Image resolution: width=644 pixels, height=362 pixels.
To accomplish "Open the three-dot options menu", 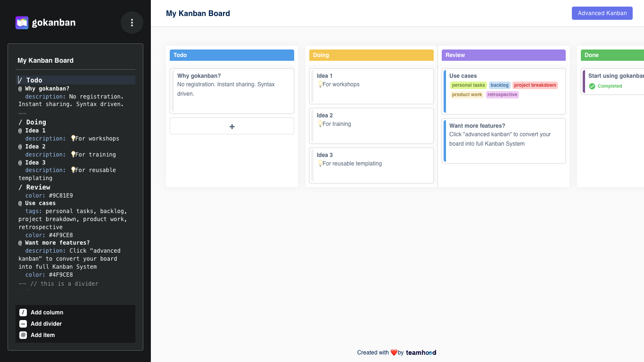I will point(132,23).
